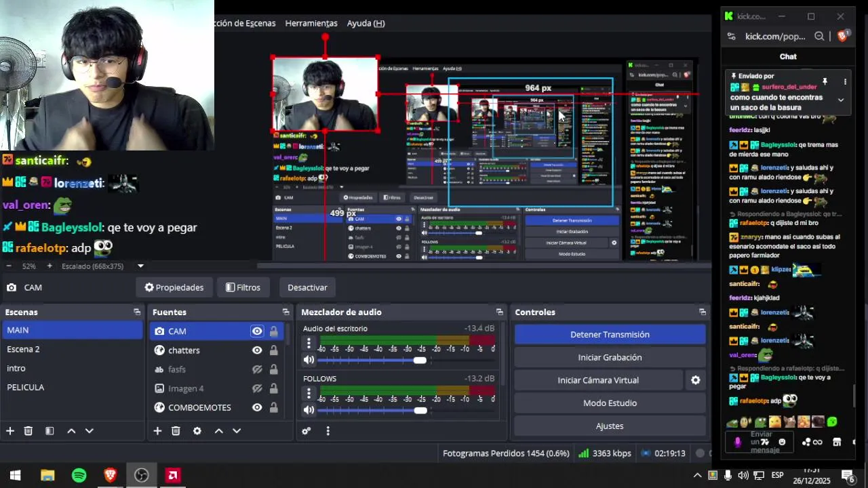Open site settings icon in Kick address bar

(x=731, y=37)
